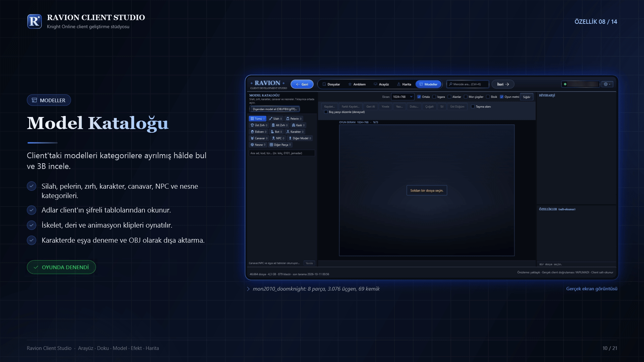644x362 pixels.
Task: Click the Çoğalt toolbar button
Action: tap(429, 107)
